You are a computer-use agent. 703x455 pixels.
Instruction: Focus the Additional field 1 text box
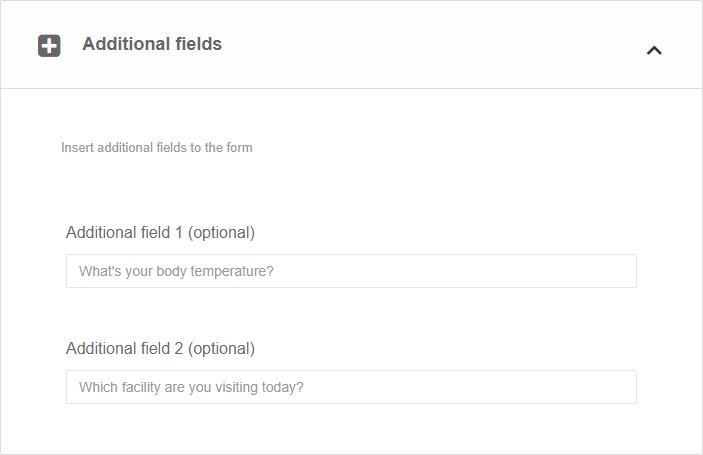point(351,271)
